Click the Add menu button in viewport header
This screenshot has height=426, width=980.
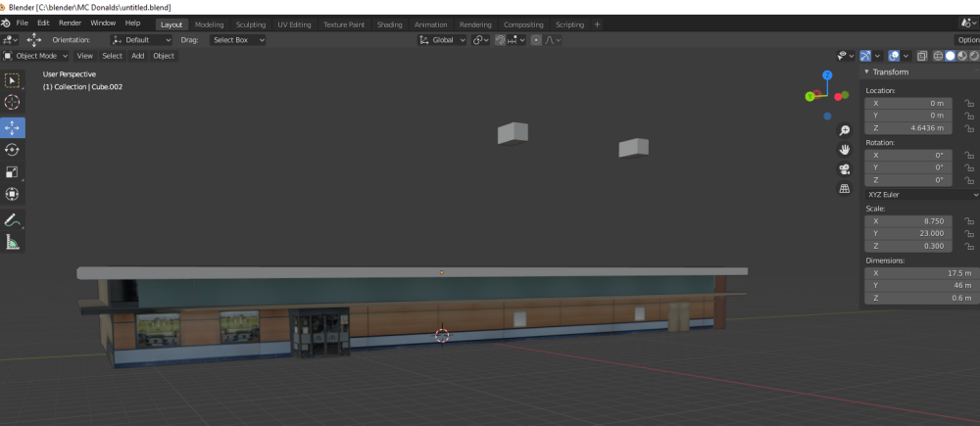pos(138,56)
